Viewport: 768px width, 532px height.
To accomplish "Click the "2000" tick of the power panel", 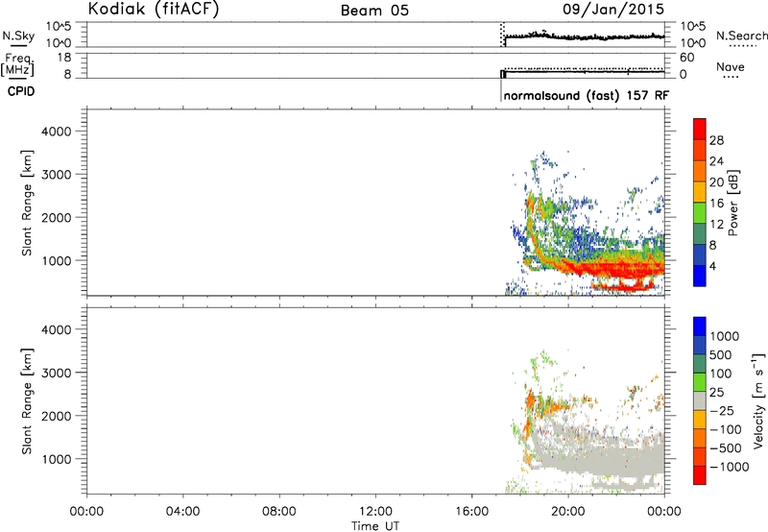I will click(x=57, y=217).
